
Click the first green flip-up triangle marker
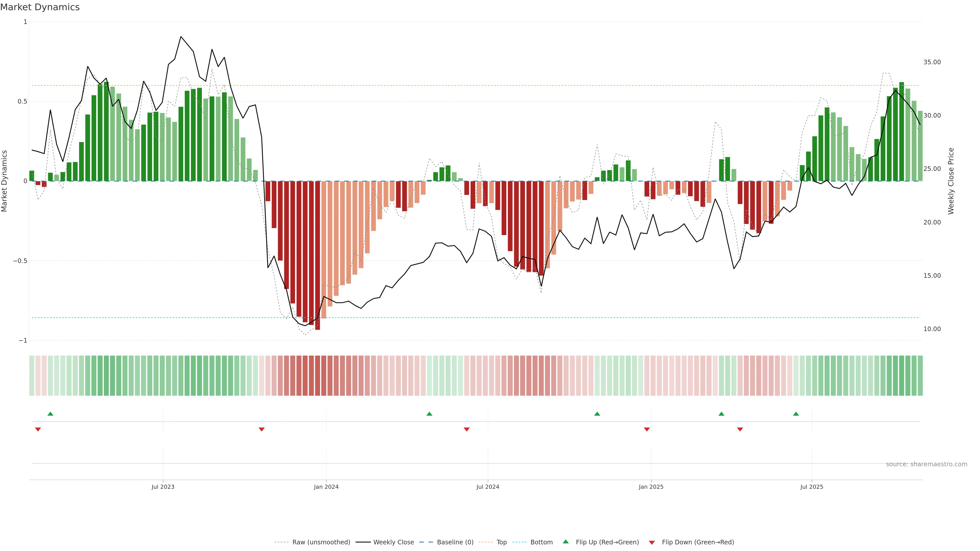coord(50,414)
